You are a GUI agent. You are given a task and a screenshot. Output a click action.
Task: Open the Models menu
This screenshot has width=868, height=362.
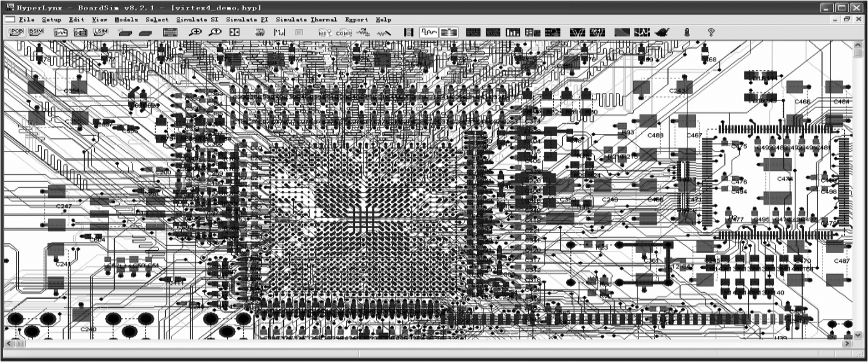click(x=126, y=19)
